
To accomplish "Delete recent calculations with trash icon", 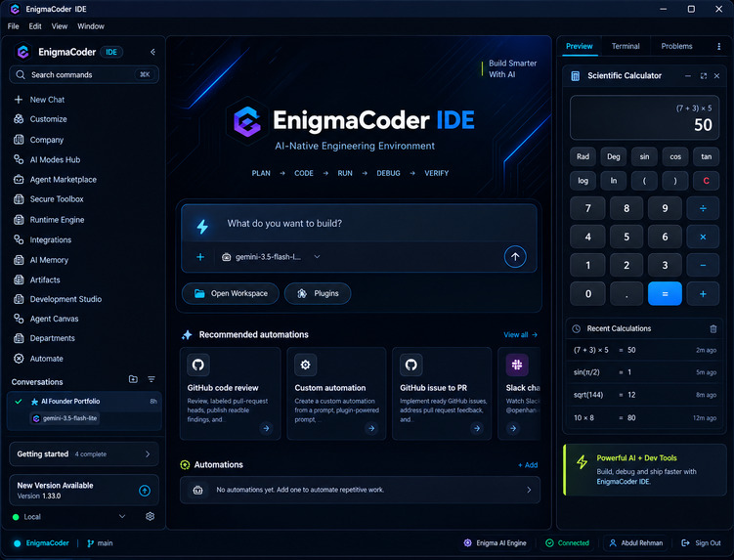I will pyautogui.click(x=712, y=328).
